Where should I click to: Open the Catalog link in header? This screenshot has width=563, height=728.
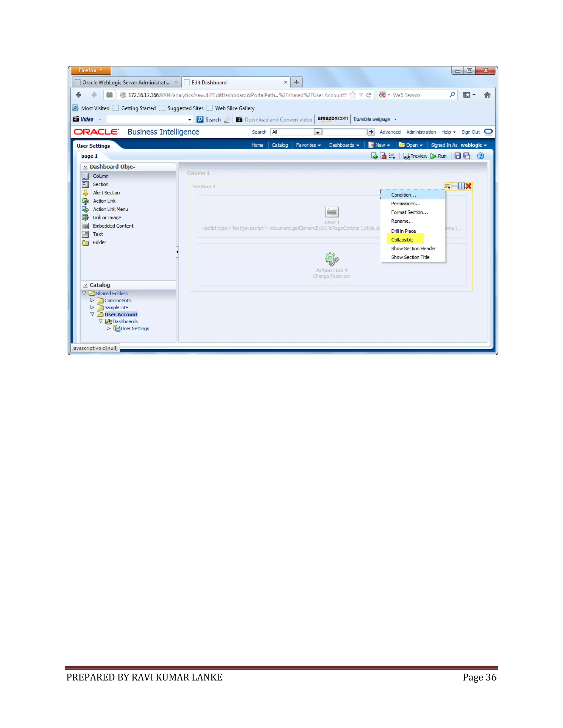[280, 145]
